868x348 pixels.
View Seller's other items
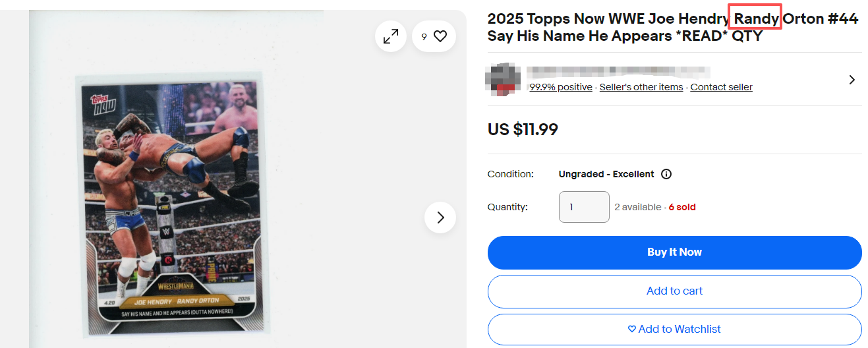point(641,87)
